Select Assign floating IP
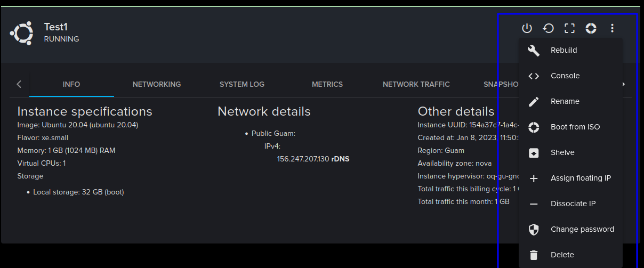 tap(581, 178)
